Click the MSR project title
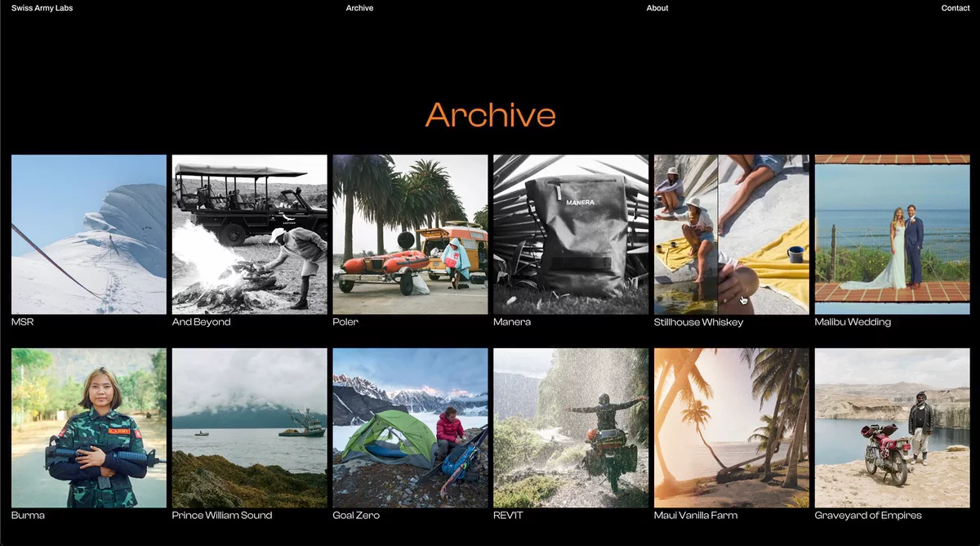 (x=23, y=322)
